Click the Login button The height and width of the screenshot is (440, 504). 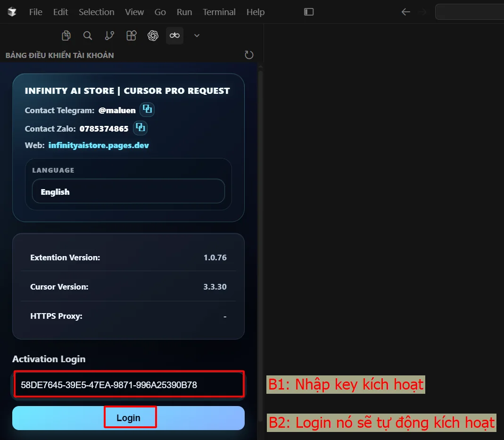coord(128,418)
